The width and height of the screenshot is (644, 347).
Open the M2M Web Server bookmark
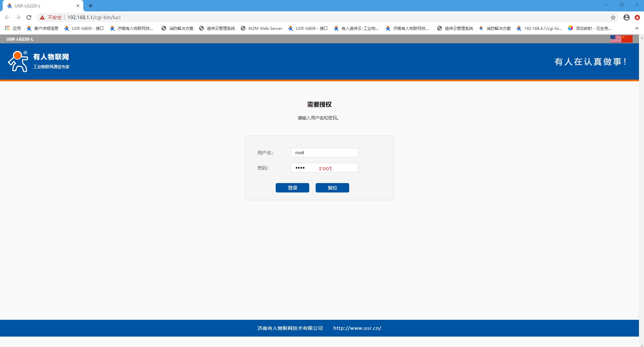[262, 28]
